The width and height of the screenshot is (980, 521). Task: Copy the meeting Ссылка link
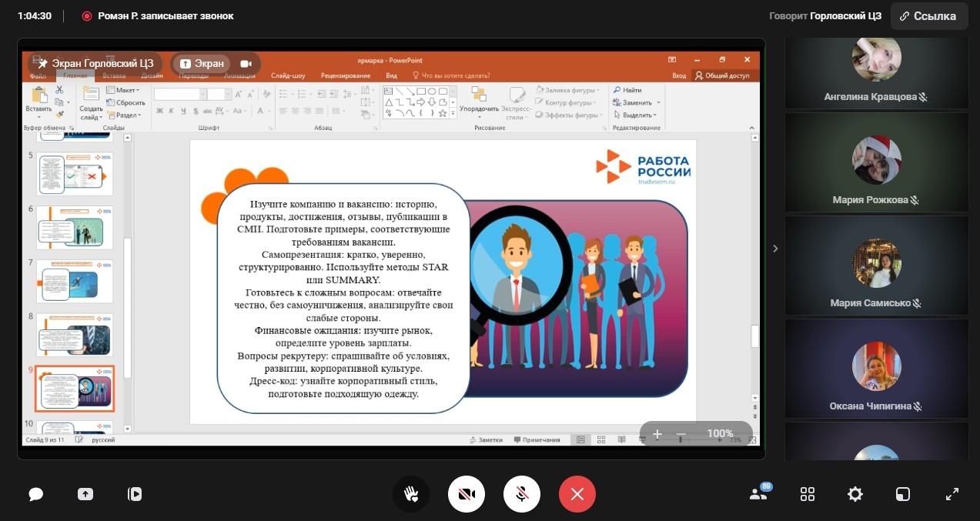tap(929, 15)
